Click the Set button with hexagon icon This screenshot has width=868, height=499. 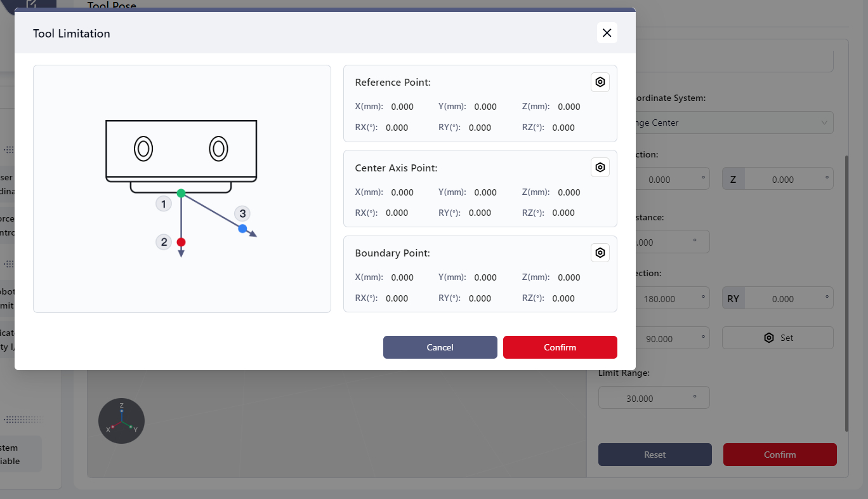coord(777,338)
